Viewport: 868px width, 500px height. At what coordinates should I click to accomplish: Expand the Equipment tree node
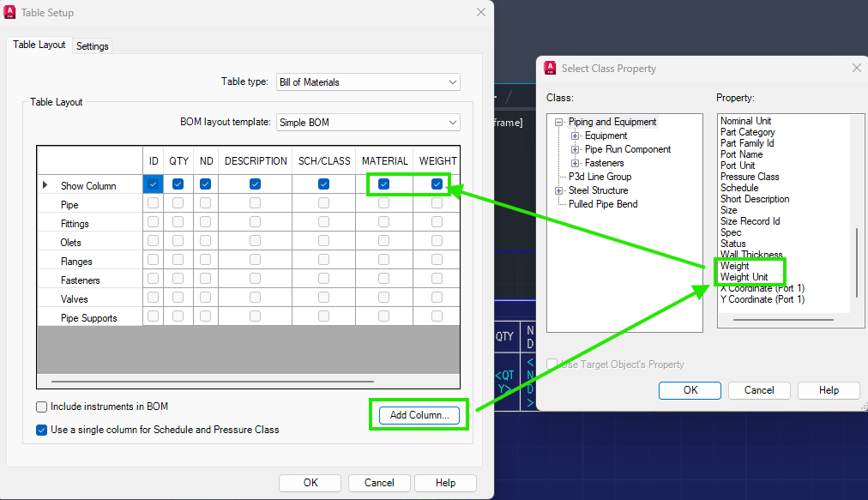pyautogui.click(x=575, y=136)
